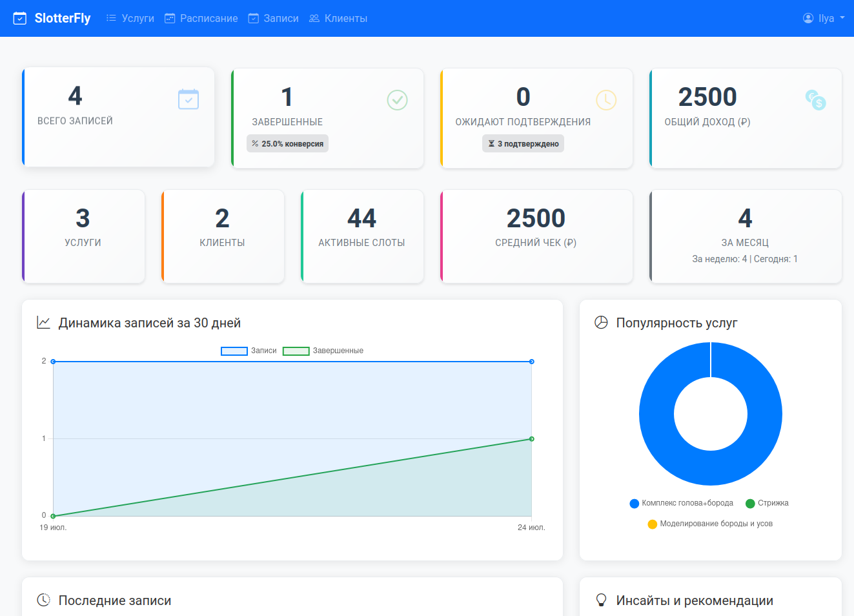854x616 pixels.
Task: Select the 'За неделю: 4 | Сегодня: 1' text
Action: (745, 259)
